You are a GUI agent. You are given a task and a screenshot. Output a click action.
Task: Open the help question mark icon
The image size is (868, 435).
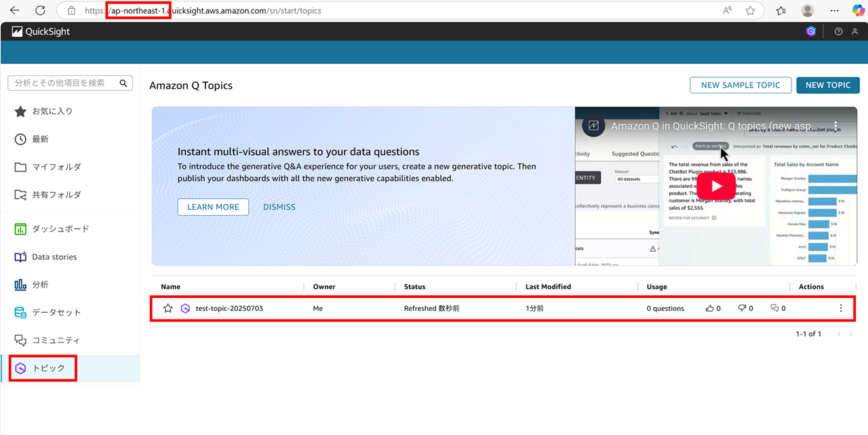click(838, 31)
